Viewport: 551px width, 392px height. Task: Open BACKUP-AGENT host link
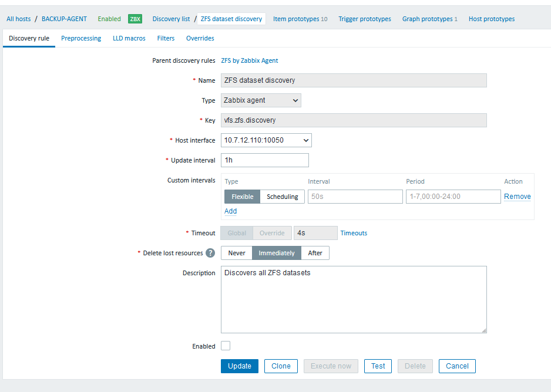tap(64, 19)
